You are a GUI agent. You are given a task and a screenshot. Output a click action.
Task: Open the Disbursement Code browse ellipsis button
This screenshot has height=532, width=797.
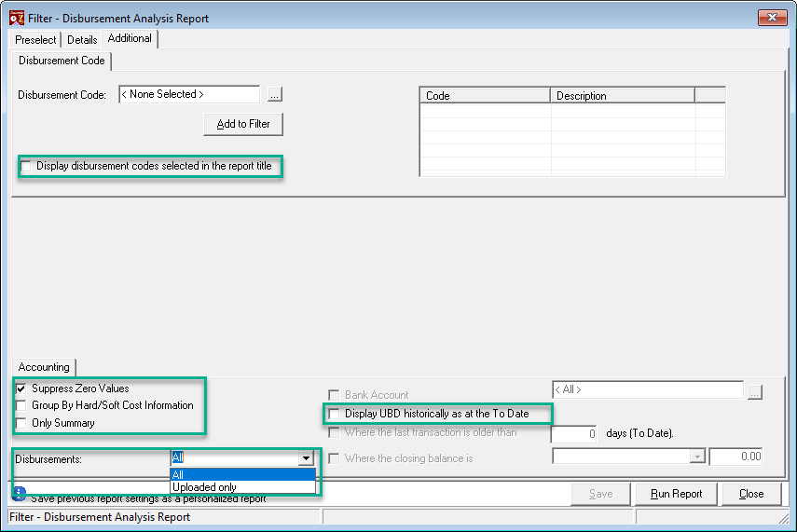pos(274,94)
